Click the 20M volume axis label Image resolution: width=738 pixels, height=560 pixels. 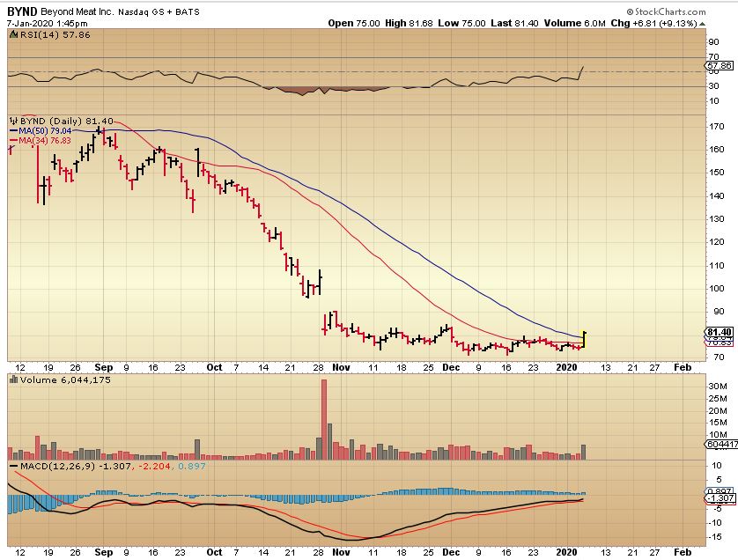tap(717, 411)
